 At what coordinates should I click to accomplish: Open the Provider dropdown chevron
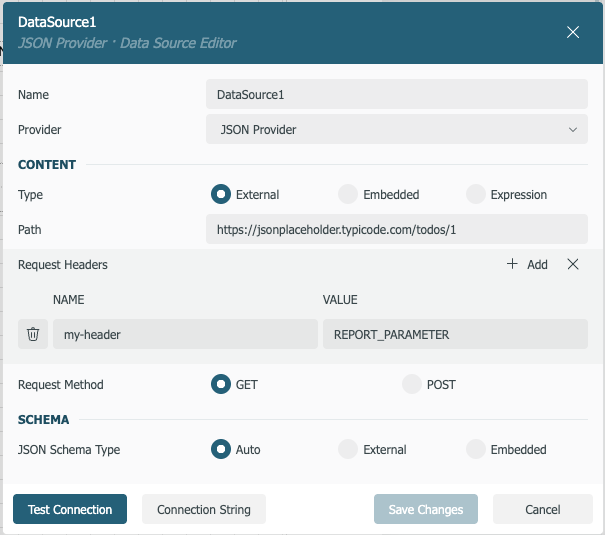pyautogui.click(x=572, y=130)
